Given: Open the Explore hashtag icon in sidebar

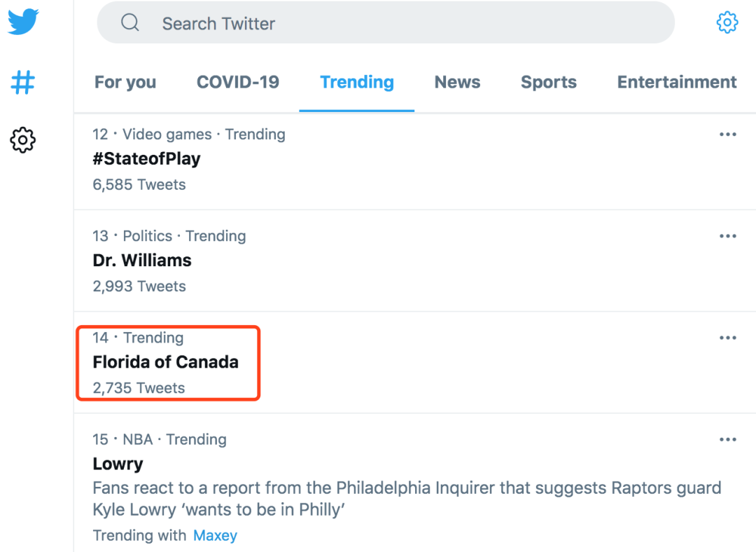Looking at the screenshot, I should pyautogui.click(x=22, y=82).
